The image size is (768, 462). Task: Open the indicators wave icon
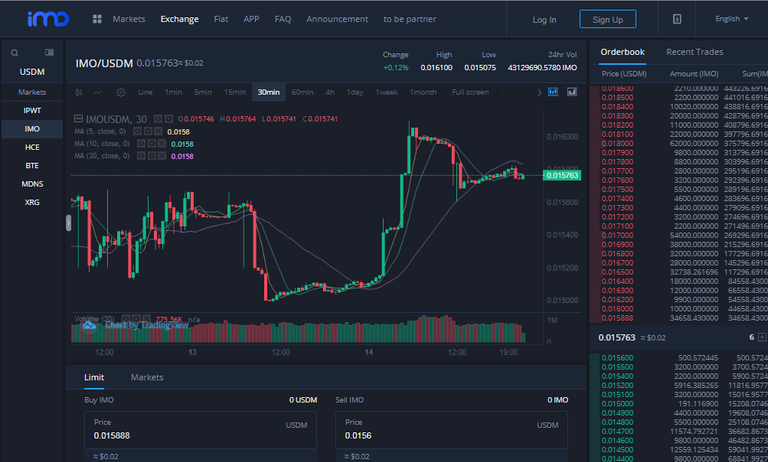click(97, 92)
